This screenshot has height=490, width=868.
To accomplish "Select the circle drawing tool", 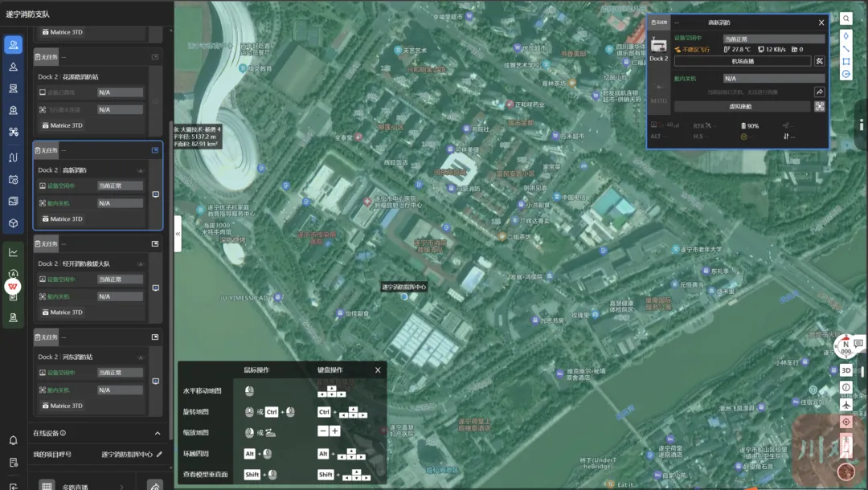I will coord(846,74).
